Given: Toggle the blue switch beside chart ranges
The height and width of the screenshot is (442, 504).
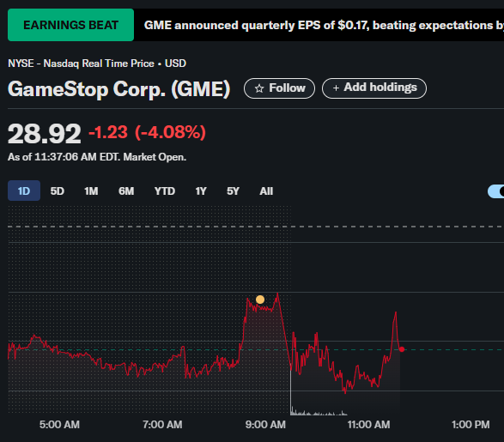Looking at the screenshot, I should click(496, 191).
